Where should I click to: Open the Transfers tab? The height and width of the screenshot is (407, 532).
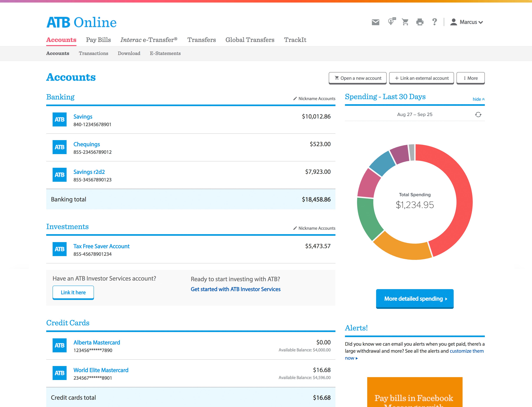201,40
